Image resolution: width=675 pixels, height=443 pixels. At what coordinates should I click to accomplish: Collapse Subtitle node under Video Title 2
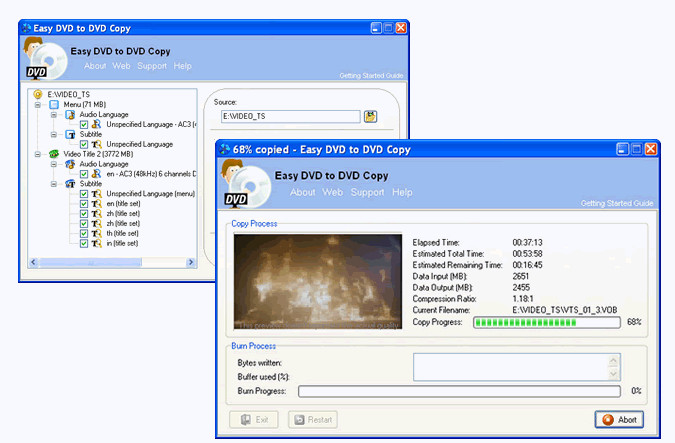coord(54,184)
